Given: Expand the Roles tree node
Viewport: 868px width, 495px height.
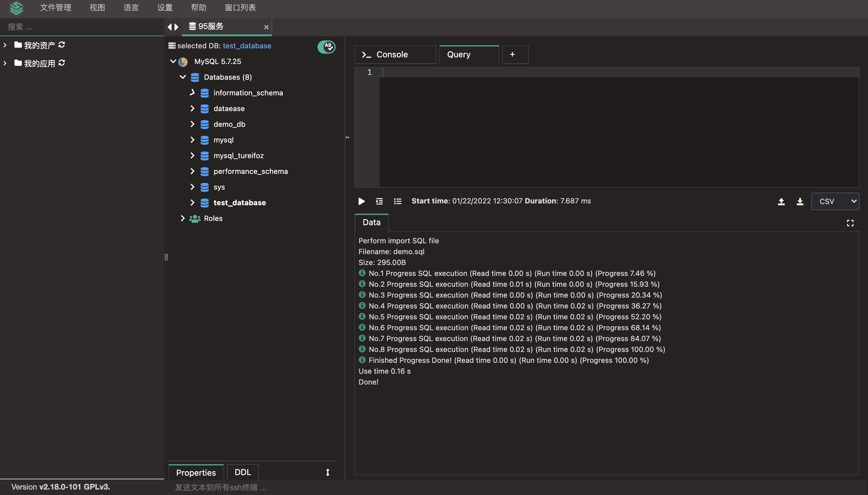Looking at the screenshot, I should pos(183,218).
